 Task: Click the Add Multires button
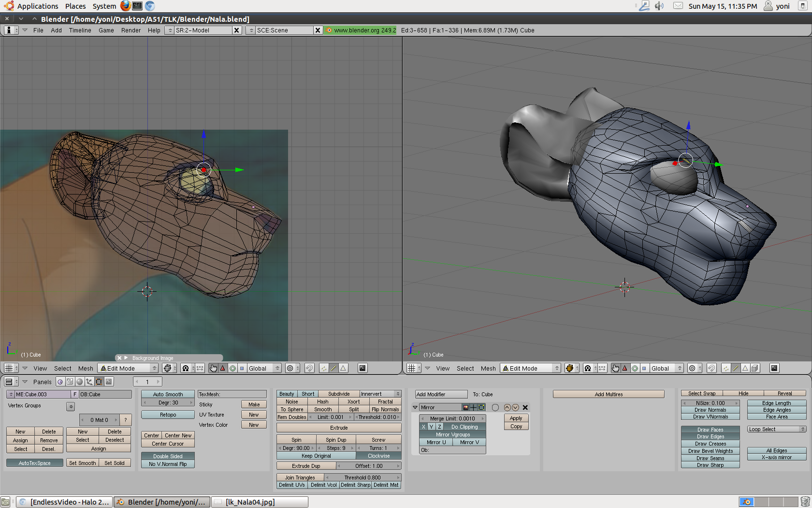point(609,394)
